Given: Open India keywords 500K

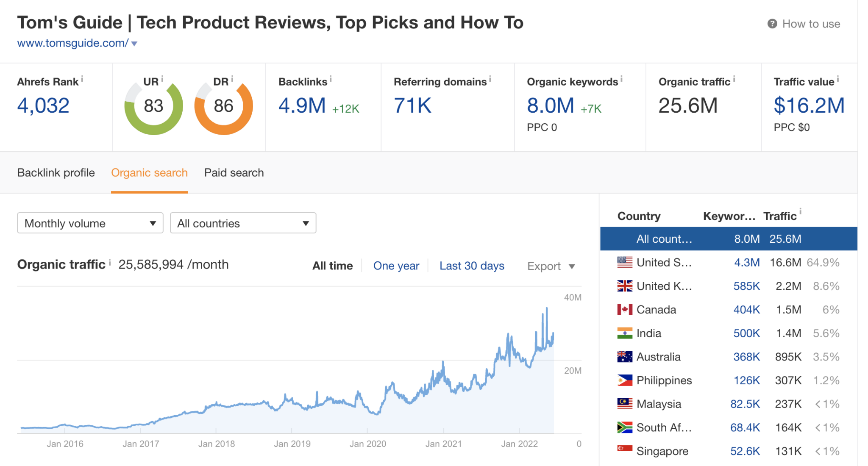Looking at the screenshot, I should 746,333.
